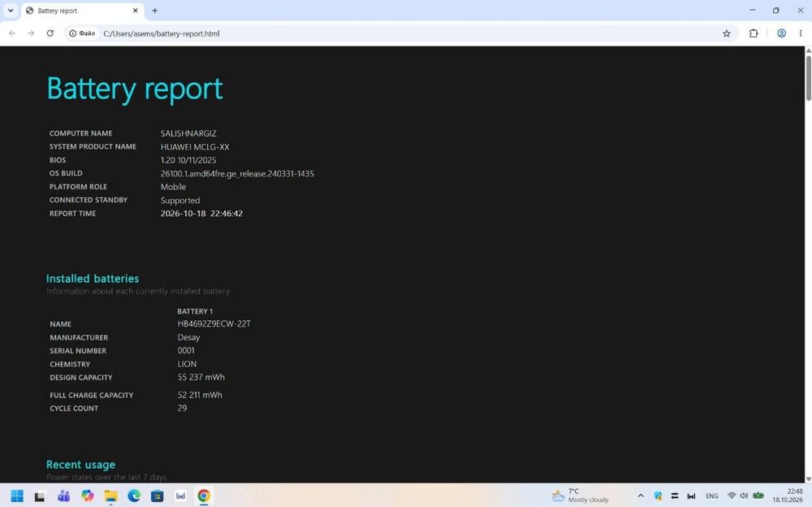Click the scrollbar down arrow
The height and width of the screenshot is (507, 812).
(808, 479)
